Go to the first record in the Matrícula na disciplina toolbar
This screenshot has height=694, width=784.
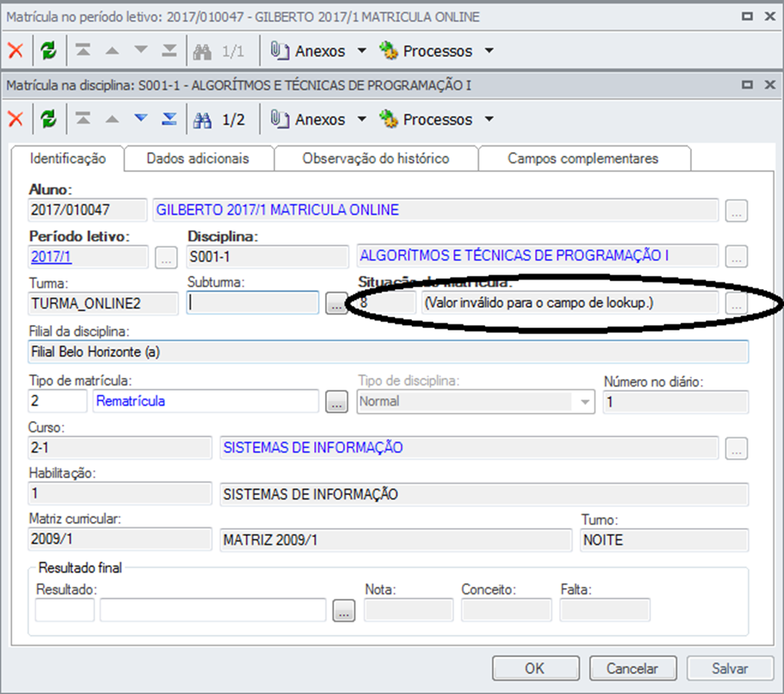tap(83, 118)
